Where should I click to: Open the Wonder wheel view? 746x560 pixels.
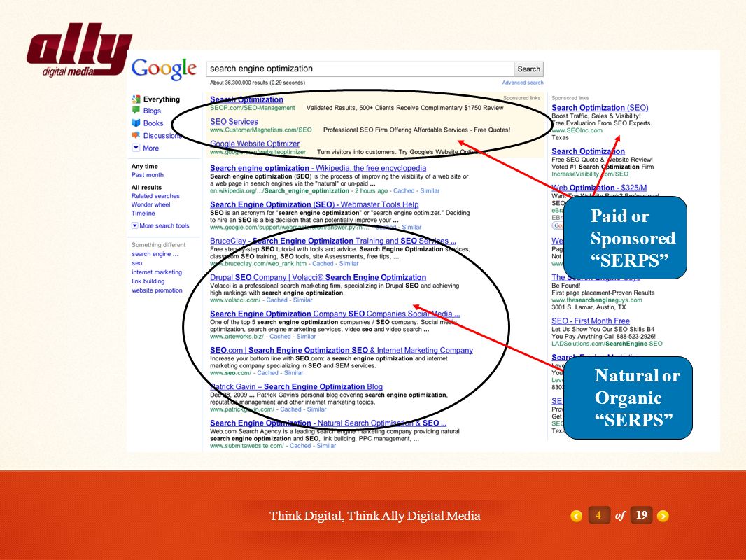151,204
